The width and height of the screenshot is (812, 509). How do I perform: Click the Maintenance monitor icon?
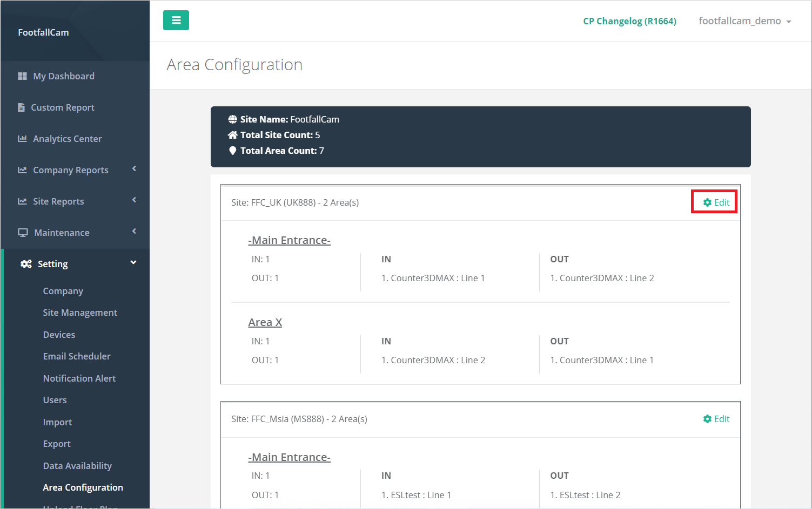(x=23, y=233)
